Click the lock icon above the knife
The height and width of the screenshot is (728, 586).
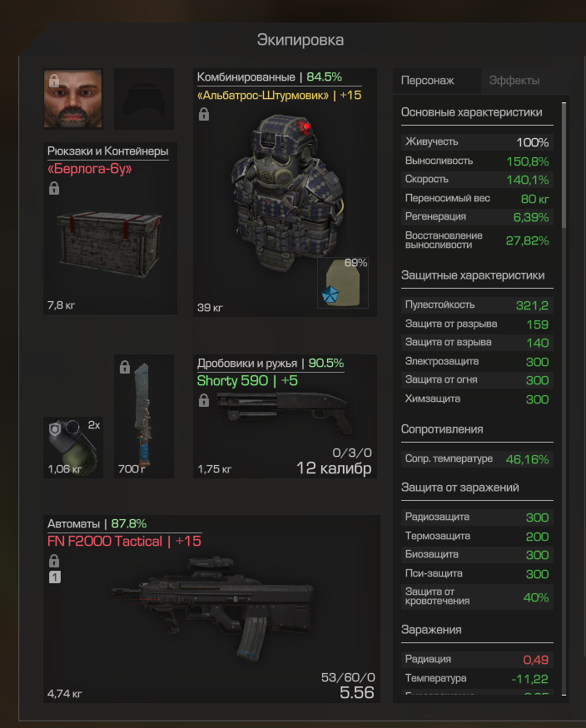(x=125, y=367)
